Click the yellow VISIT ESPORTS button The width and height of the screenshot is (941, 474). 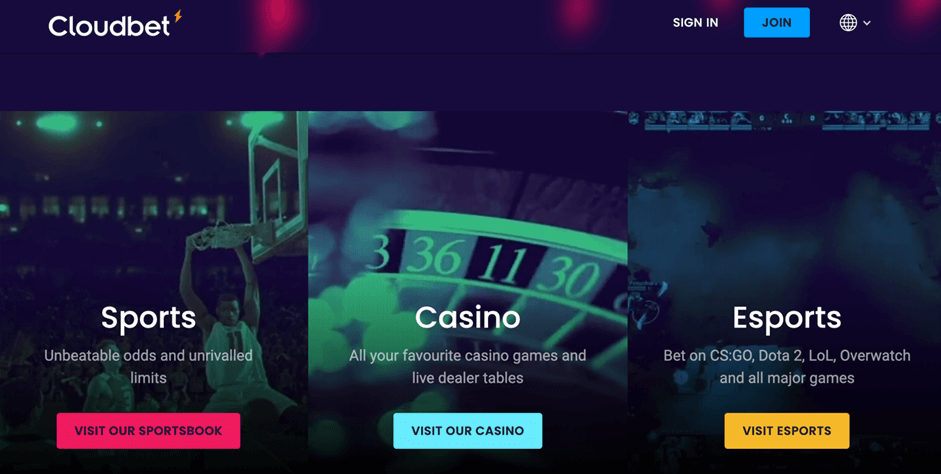point(787,430)
